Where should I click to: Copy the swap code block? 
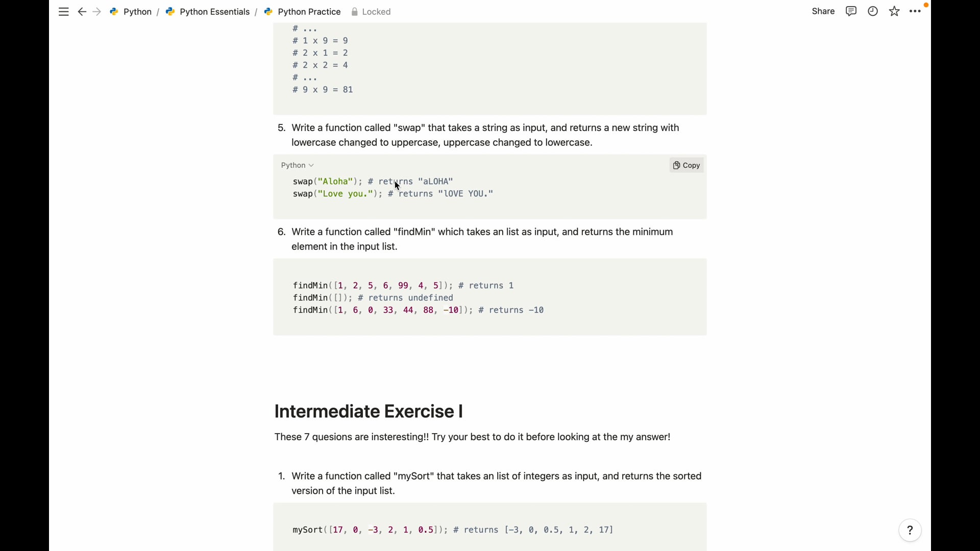(687, 165)
